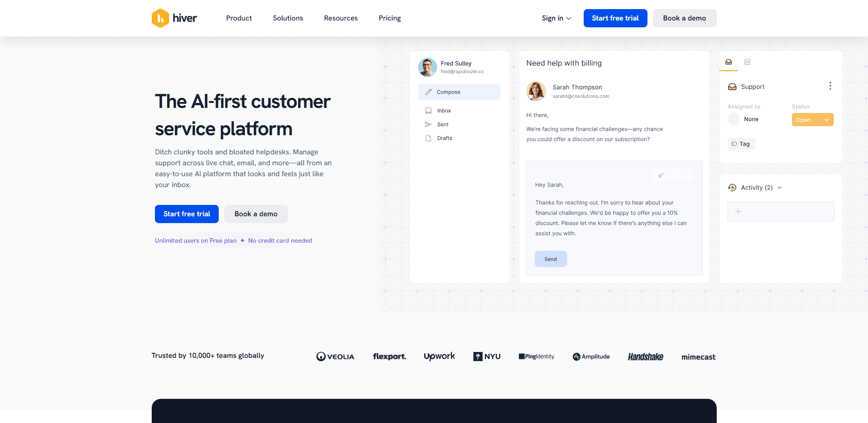Open the three-dot menu beside Support
This screenshot has height=423, width=868.
830,86
